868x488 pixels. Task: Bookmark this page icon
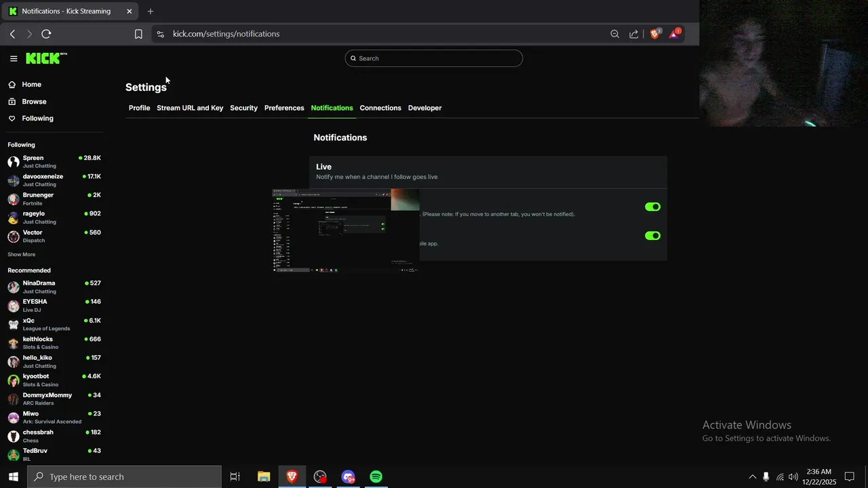[x=138, y=34]
